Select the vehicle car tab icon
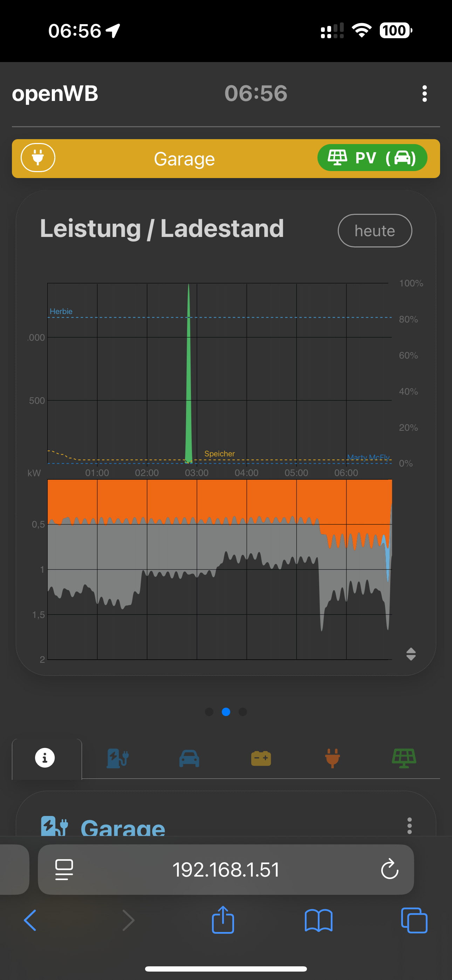 point(189,758)
